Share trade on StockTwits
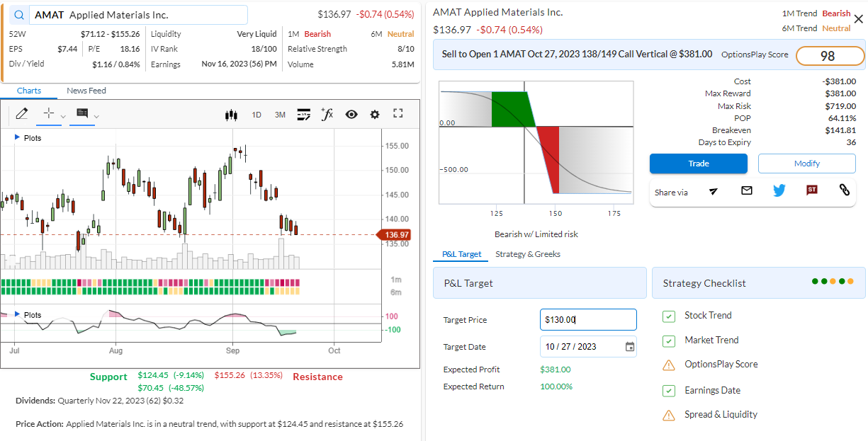868x441 pixels. point(812,190)
